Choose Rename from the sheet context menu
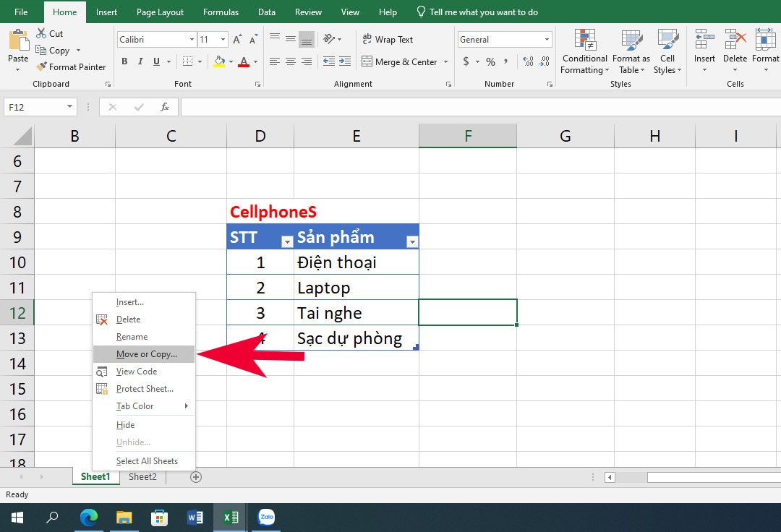This screenshot has width=781, height=532. [x=132, y=336]
